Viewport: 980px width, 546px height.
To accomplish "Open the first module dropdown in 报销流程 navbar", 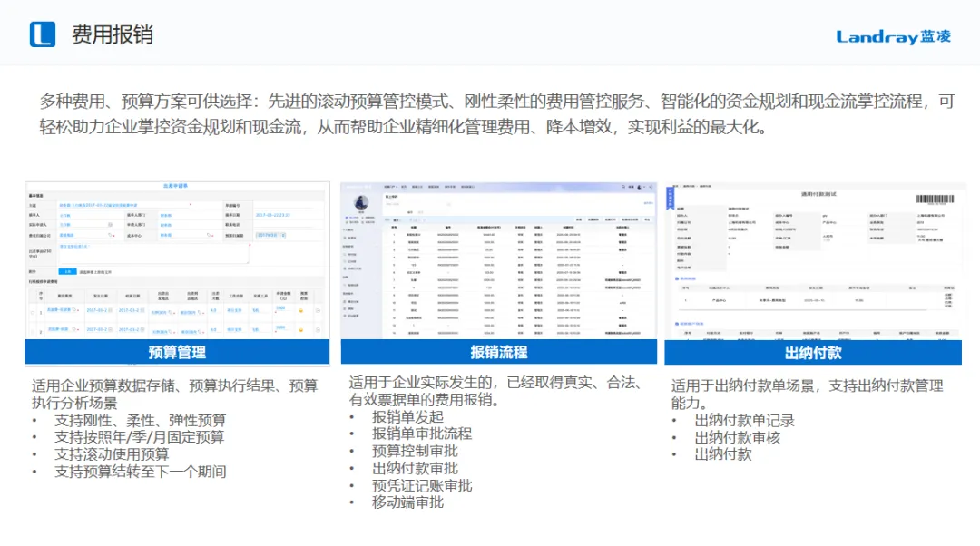I will [392, 187].
